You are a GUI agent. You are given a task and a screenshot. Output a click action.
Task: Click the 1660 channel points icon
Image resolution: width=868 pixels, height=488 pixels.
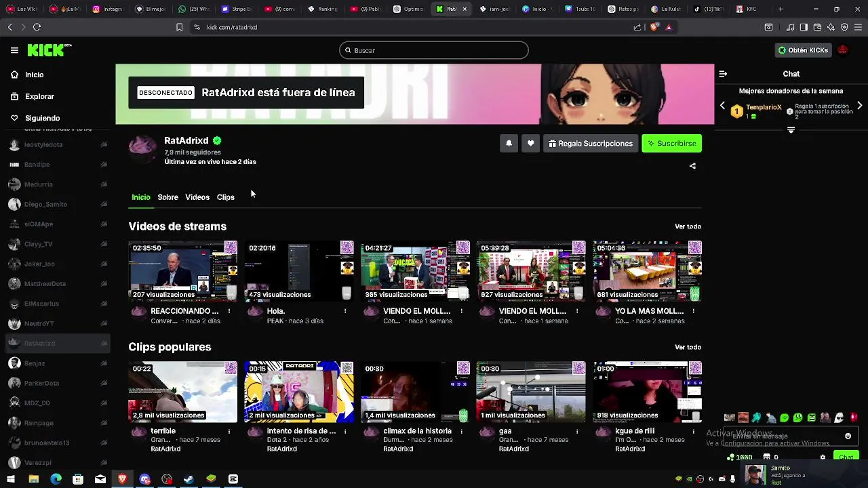pos(730,457)
